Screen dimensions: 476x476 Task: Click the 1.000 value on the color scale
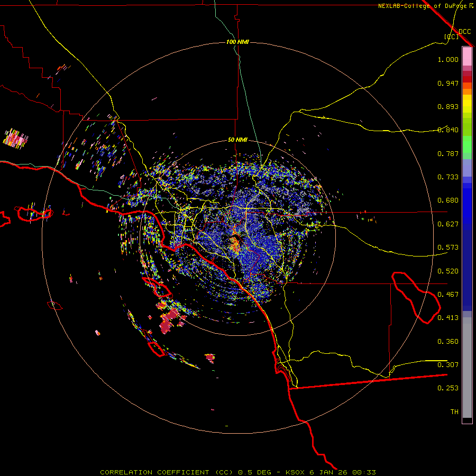pyautogui.click(x=448, y=59)
